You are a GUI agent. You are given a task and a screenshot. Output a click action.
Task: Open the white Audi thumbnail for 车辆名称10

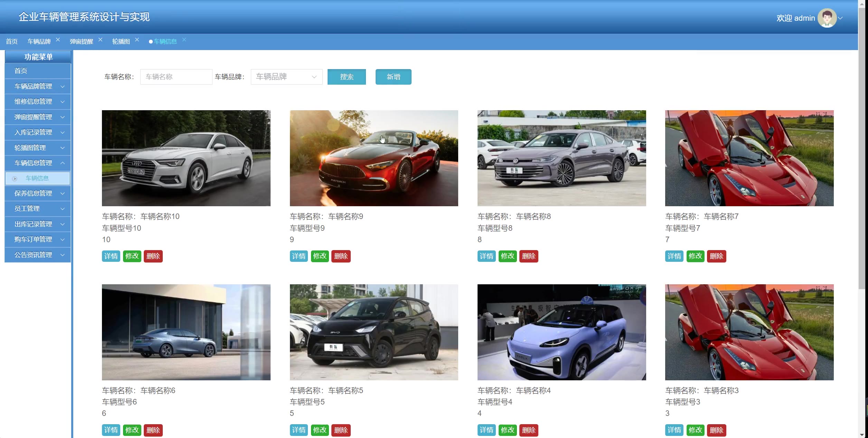[x=186, y=158]
